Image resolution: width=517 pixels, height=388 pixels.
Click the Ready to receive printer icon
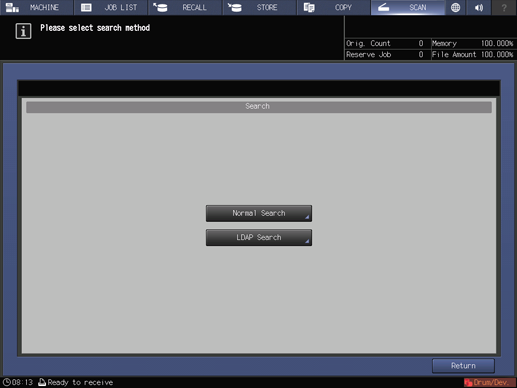pos(42,382)
